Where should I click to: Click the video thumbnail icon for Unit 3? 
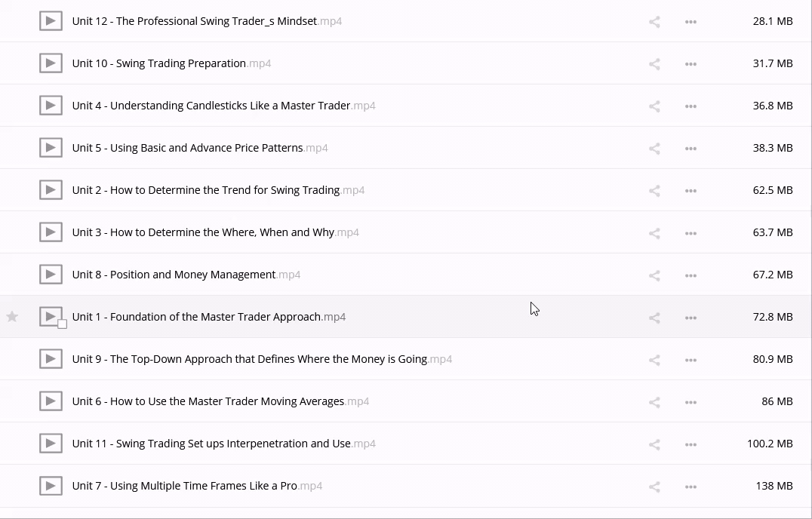(51, 232)
